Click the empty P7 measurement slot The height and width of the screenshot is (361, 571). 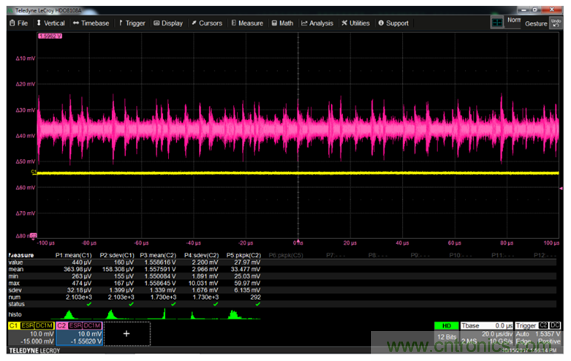coord(335,255)
